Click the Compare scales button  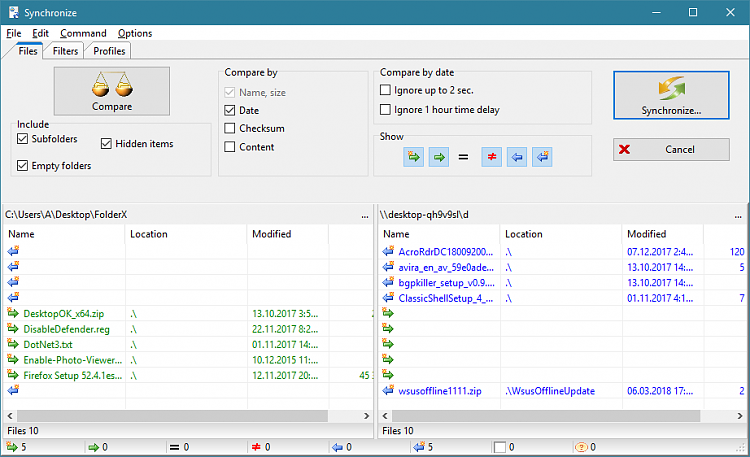tap(111, 91)
